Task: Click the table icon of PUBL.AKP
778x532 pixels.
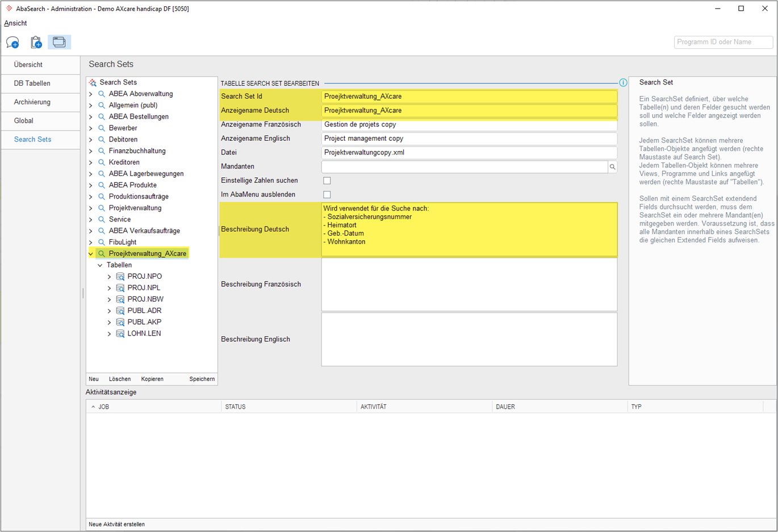Action: coord(120,322)
